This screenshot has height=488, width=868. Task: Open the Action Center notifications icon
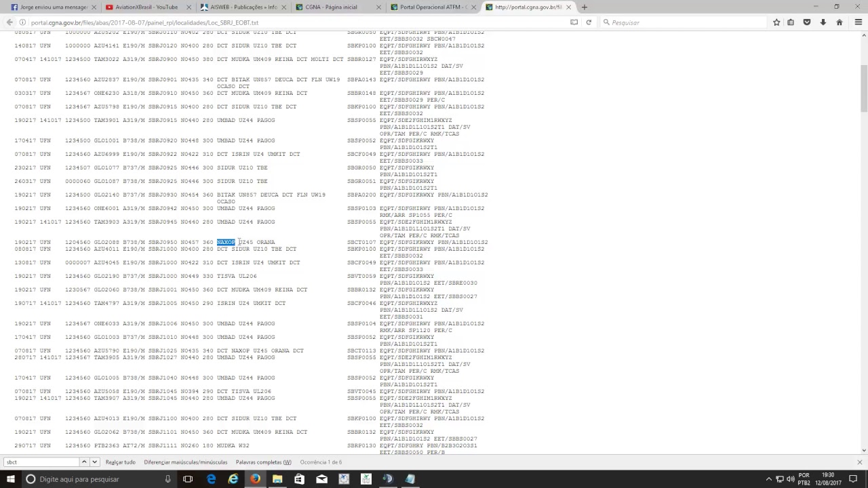pos(854,479)
